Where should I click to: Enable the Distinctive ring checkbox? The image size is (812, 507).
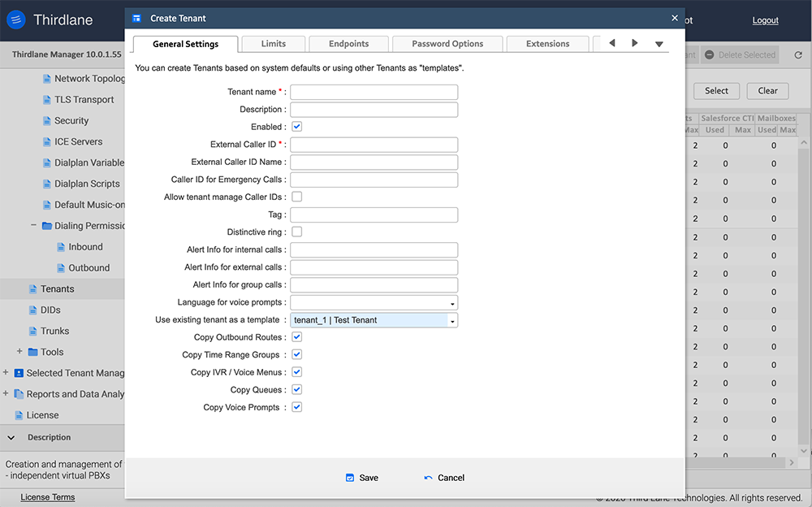pos(296,232)
